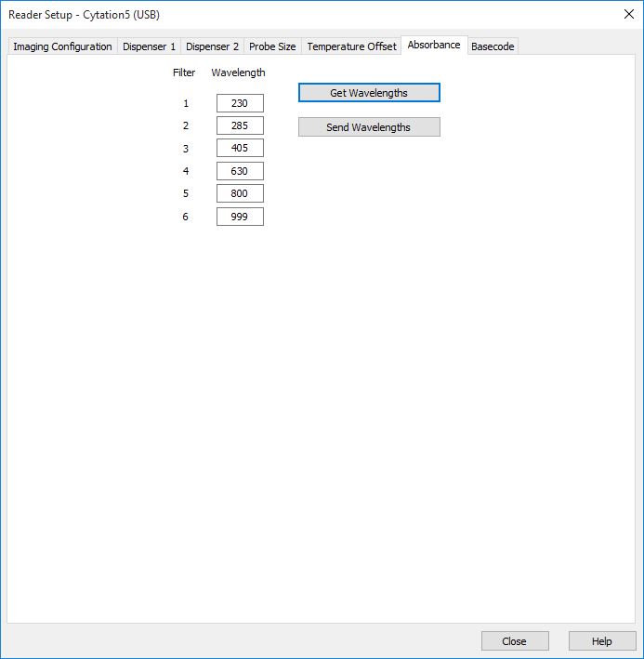This screenshot has height=659, width=644.
Task: Click filter 2 wavelength field showing 285
Action: coord(240,125)
